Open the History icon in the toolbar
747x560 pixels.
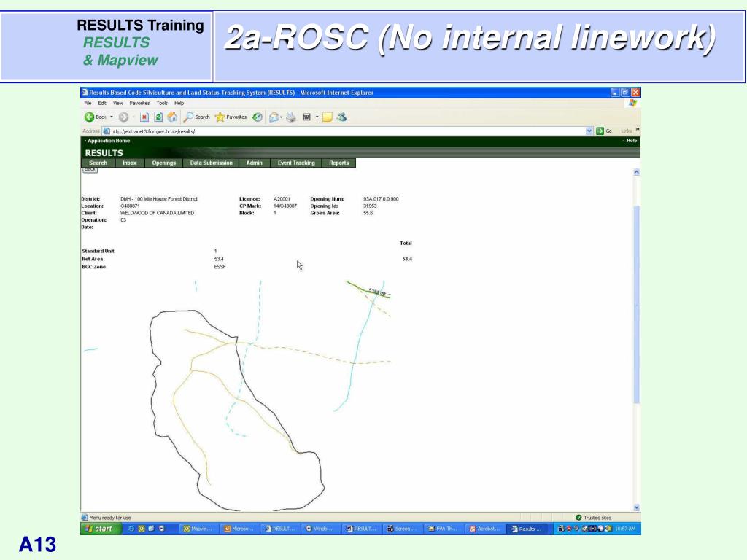click(258, 117)
